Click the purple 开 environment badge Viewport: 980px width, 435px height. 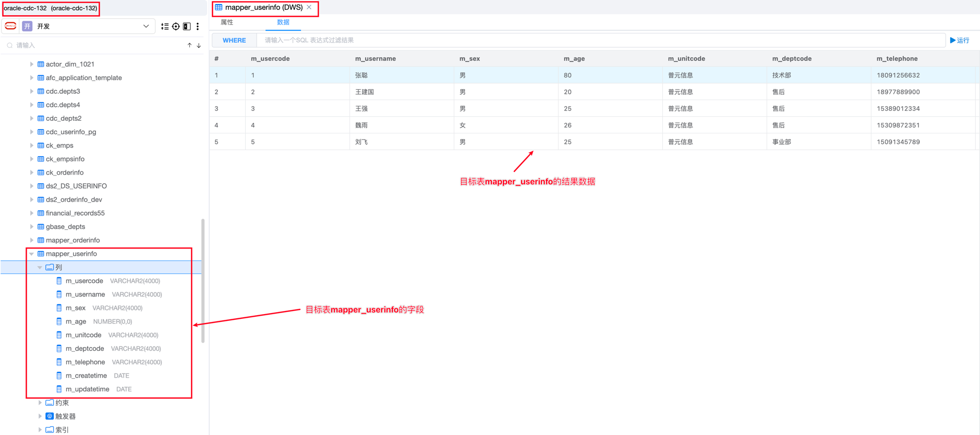[27, 26]
